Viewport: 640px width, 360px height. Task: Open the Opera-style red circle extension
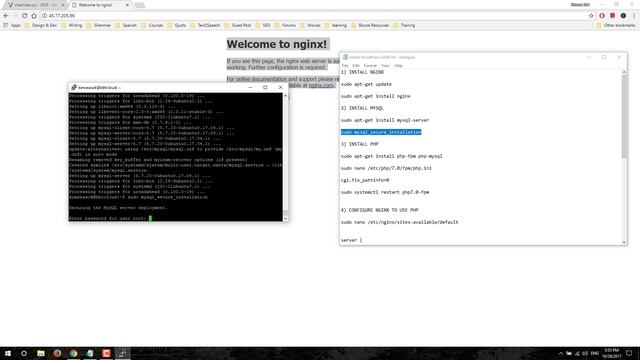point(602,16)
